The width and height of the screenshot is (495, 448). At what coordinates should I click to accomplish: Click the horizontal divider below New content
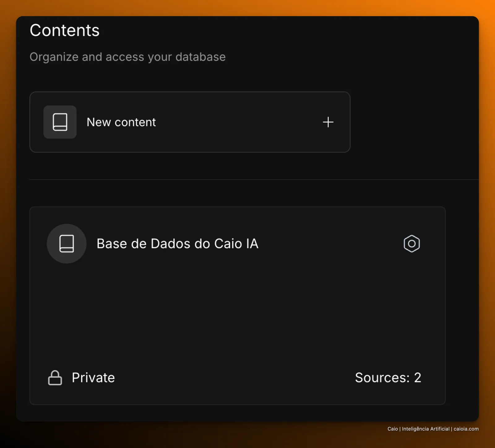254,179
